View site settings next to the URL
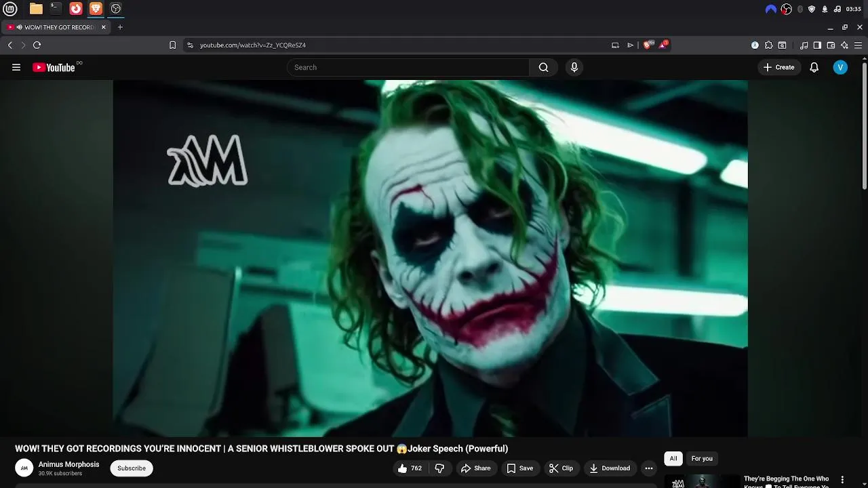This screenshot has width=868, height=488. (x=191, y=45)
